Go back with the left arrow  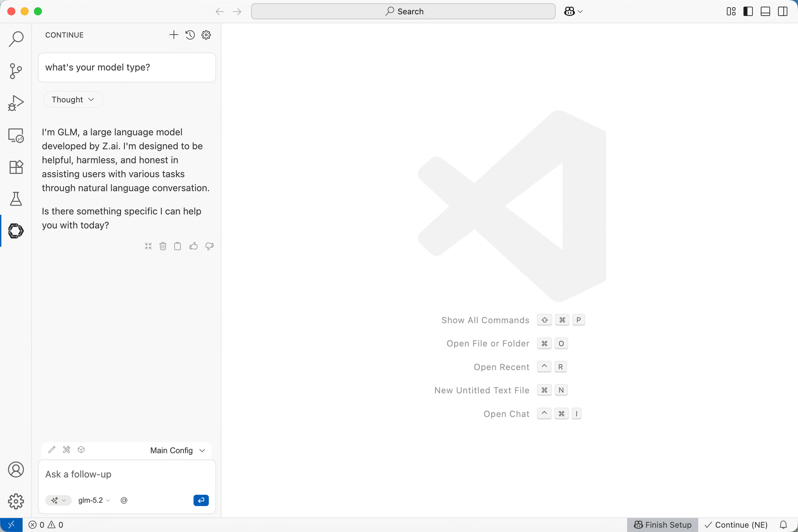click(x=220, y=12)
